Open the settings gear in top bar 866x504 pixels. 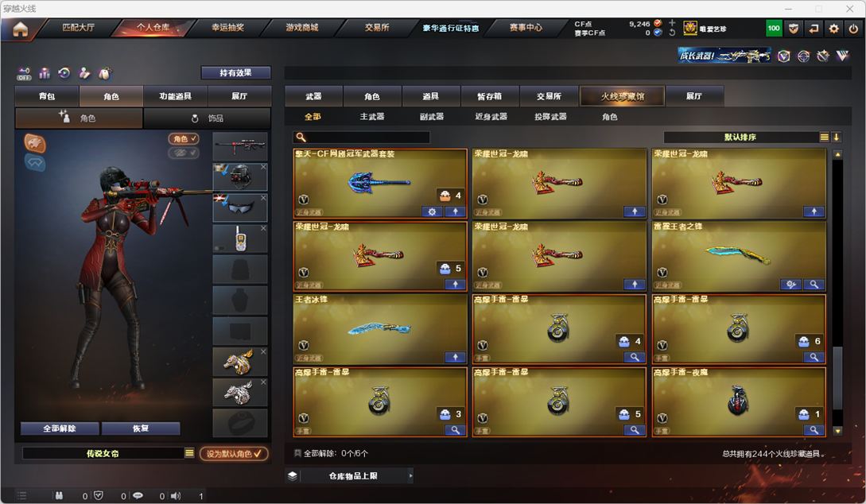[x=834, y=29]
